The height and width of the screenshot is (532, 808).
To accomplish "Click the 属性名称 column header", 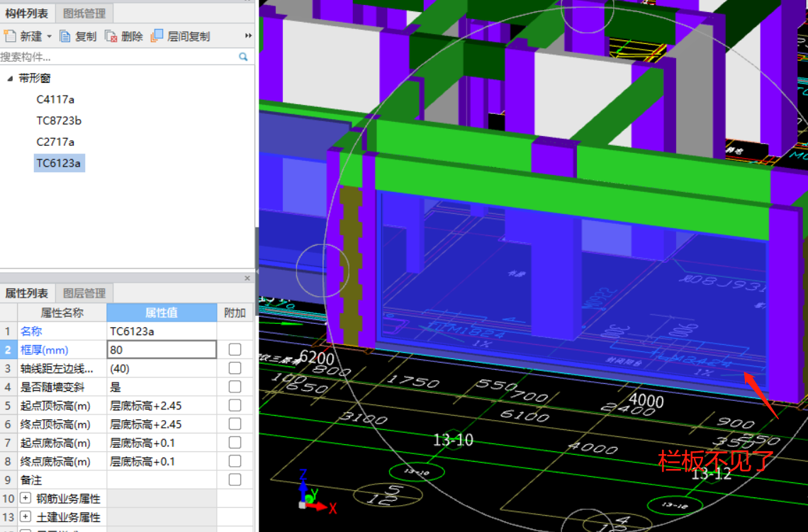I will 62,312.
